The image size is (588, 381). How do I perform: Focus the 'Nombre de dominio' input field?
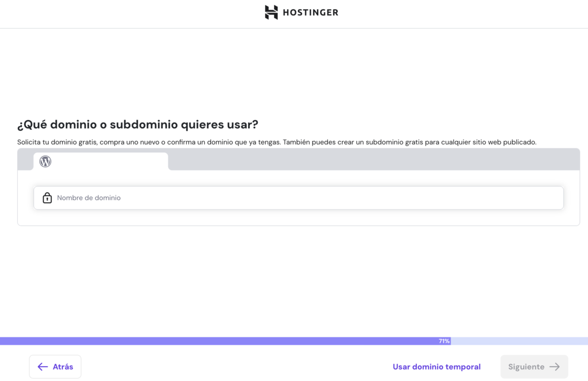tap(230, 198)
